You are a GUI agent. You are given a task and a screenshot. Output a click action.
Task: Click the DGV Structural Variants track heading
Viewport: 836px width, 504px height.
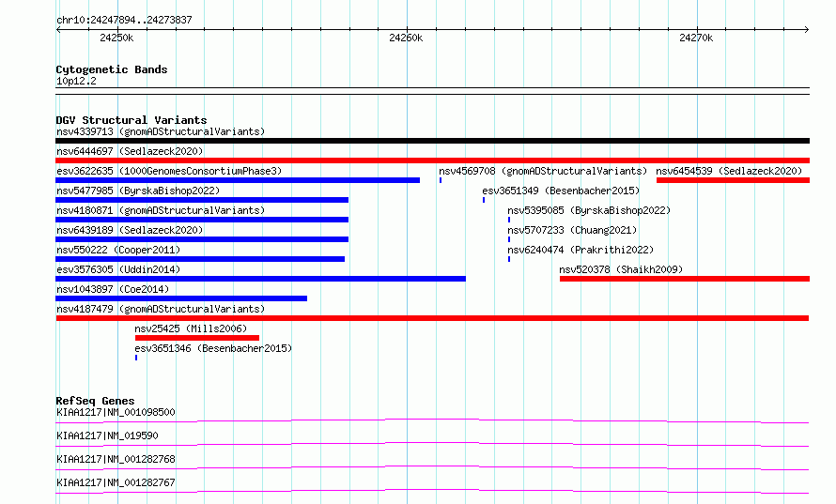point(132,120)
